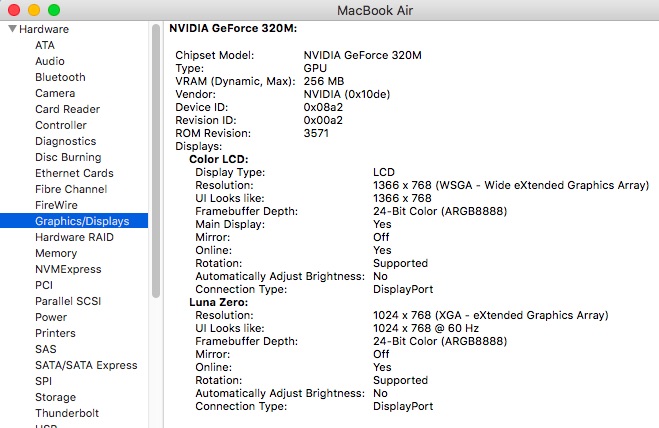Click the Luna Zero: display heading
This screenshot has width=659, height=428.
pyautogui.click(x=219, y=302)
